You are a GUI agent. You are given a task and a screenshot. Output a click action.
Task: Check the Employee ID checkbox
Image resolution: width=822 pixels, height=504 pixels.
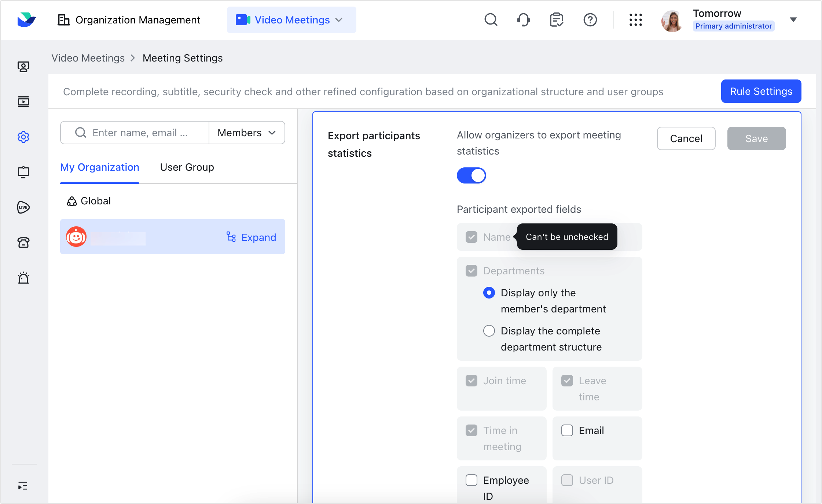(471, 480)
